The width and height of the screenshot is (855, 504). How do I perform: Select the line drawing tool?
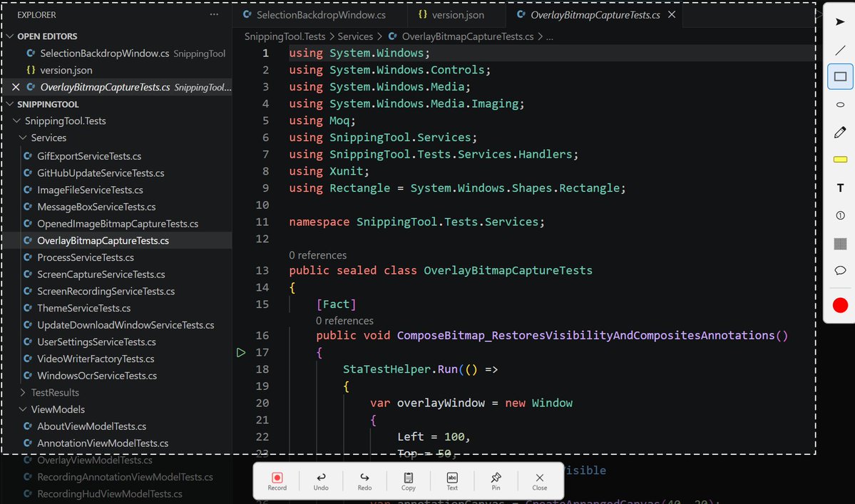point(840,51)
